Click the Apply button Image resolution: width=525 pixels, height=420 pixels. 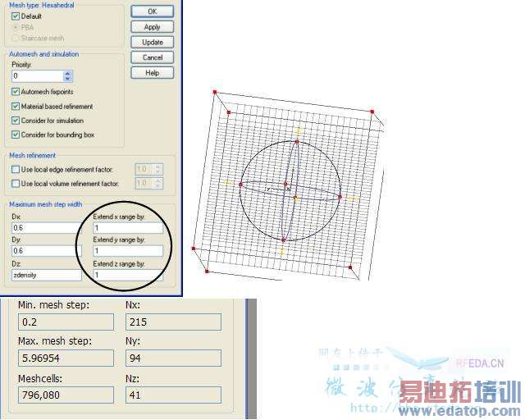153,27
